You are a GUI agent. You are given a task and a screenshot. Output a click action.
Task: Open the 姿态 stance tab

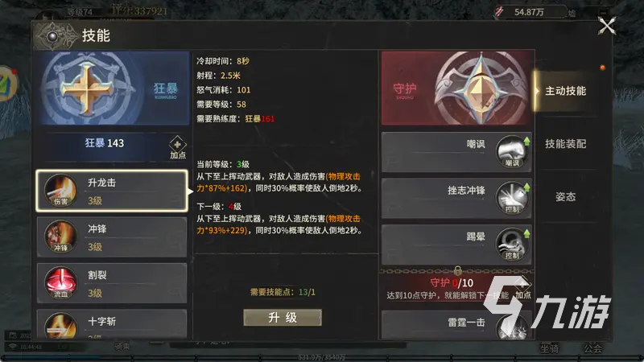tap(565, 196)
